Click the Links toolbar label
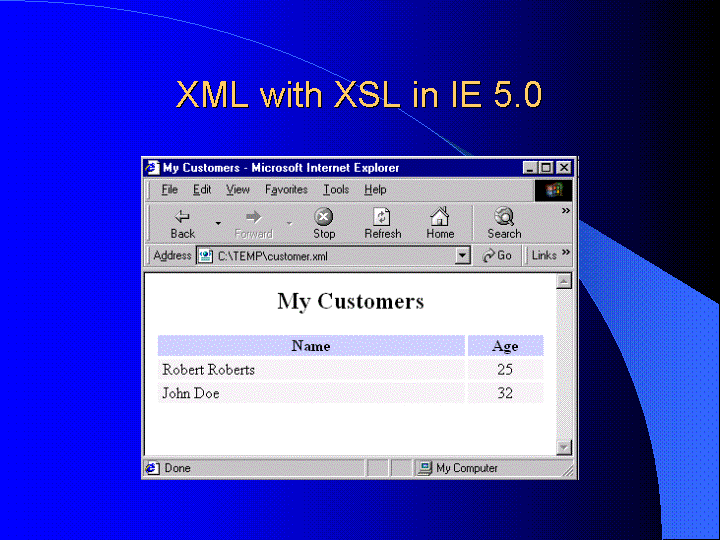720x540 pixels. click(544, 255)
